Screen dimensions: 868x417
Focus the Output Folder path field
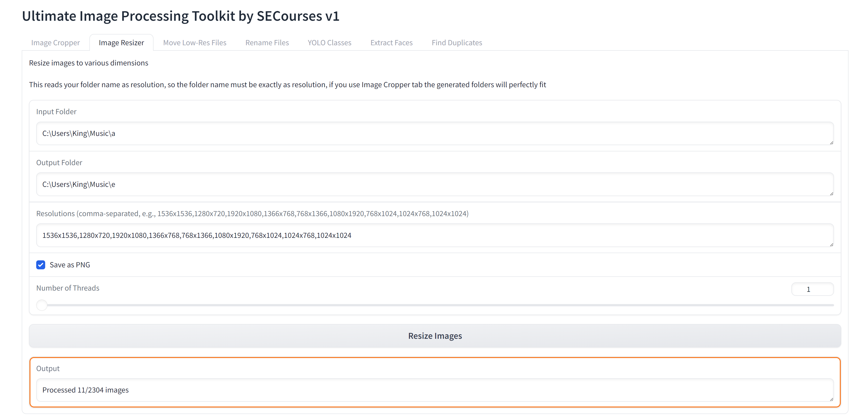pos(435,184)
